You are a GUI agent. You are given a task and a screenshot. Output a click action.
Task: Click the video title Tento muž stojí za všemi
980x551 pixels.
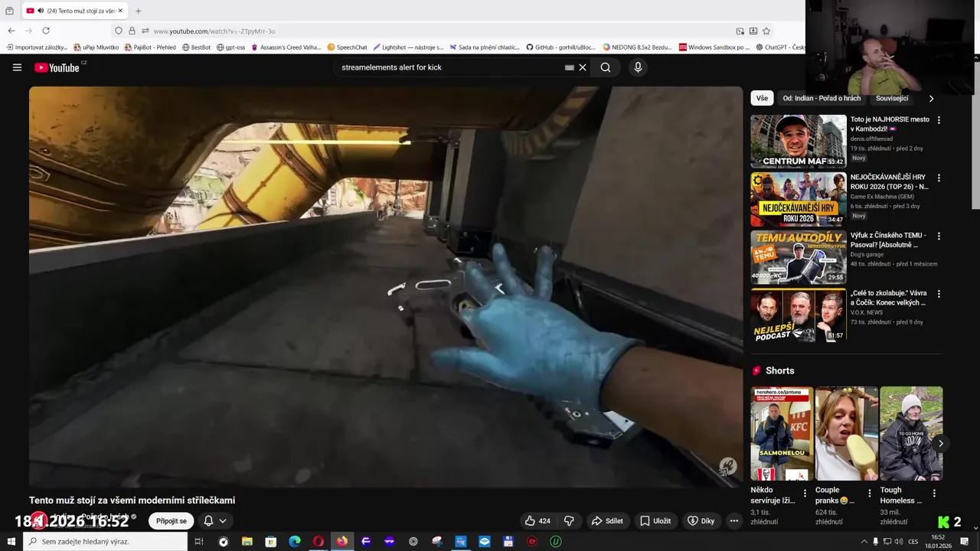[132, 500]
